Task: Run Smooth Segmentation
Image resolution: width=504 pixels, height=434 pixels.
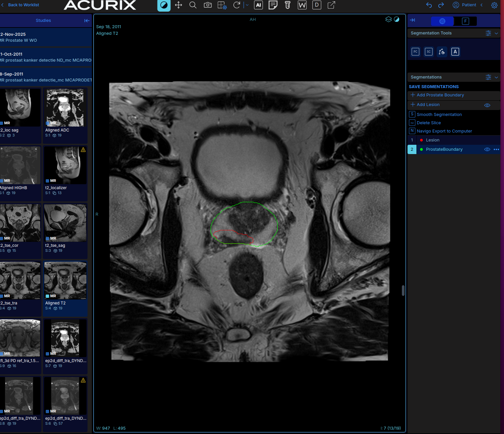Action: (x=439, y=114)
